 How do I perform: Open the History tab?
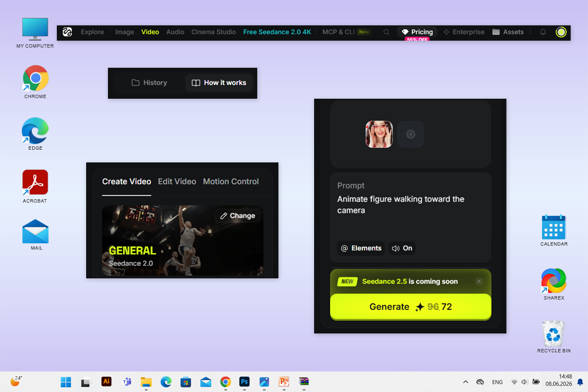point(149,83)
